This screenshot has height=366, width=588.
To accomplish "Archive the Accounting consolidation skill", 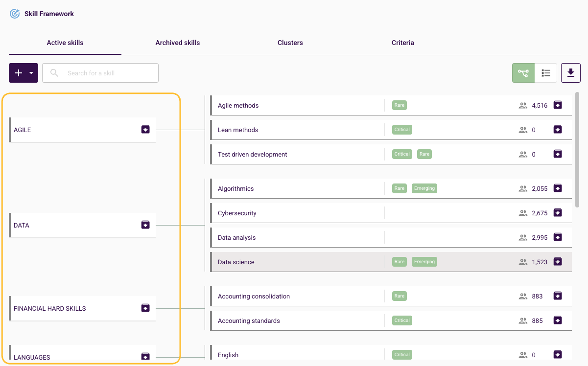I will (558, 296).
